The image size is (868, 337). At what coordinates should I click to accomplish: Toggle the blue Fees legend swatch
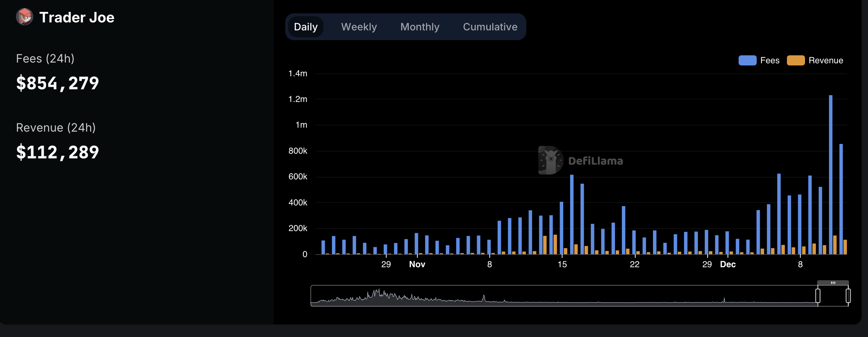click(747, 60)
